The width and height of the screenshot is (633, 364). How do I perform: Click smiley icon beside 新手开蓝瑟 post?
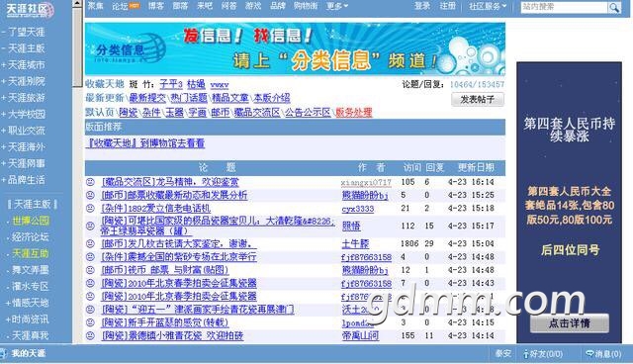coord(90,322)
